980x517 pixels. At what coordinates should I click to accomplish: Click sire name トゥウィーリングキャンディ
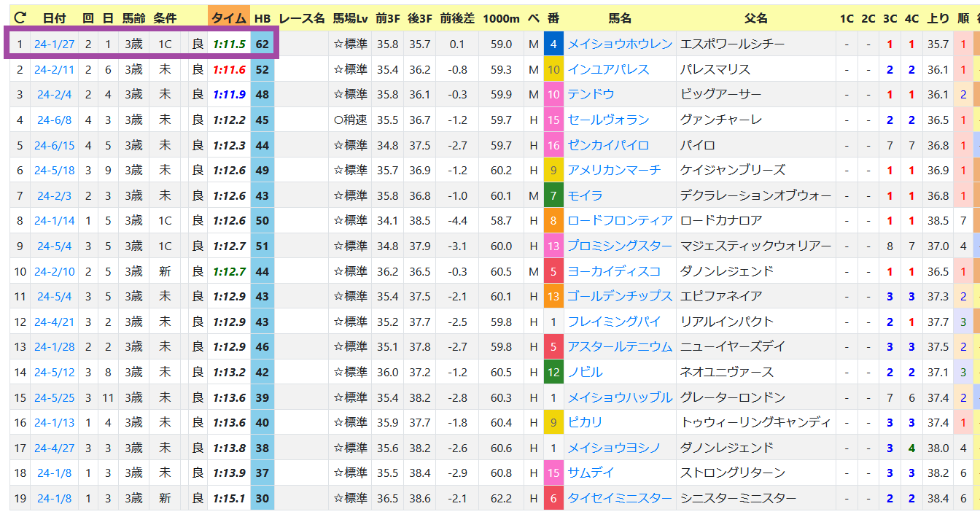(755, 423)
